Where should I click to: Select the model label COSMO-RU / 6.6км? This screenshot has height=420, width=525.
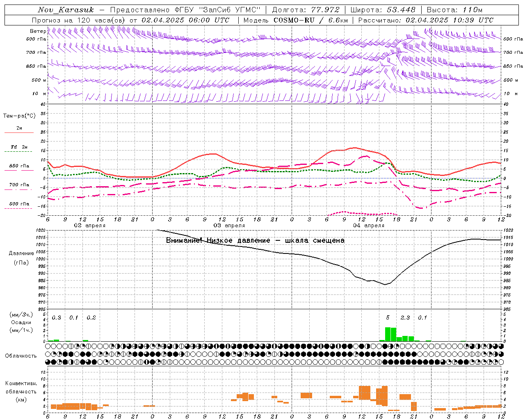(x=310, y=20)
